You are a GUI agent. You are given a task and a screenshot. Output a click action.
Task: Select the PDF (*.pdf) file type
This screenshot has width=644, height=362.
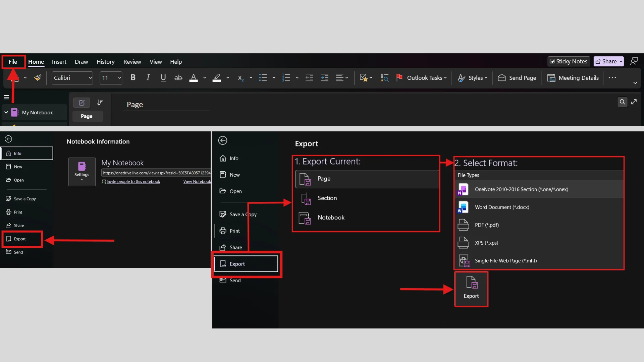[x=539, y=225]
